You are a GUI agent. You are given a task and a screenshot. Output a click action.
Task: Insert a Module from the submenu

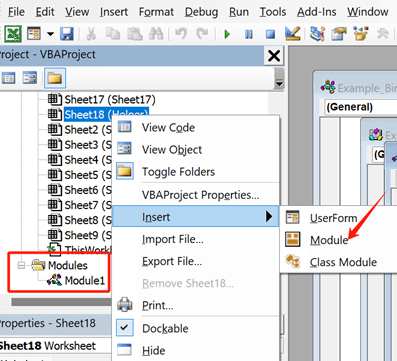339,240
